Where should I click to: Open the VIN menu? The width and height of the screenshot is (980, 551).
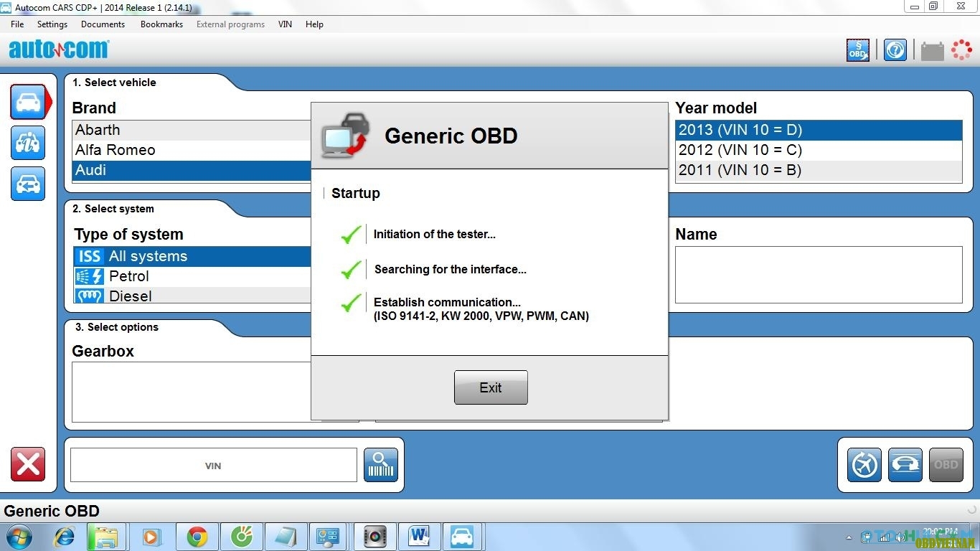click(x=285, y=24)
